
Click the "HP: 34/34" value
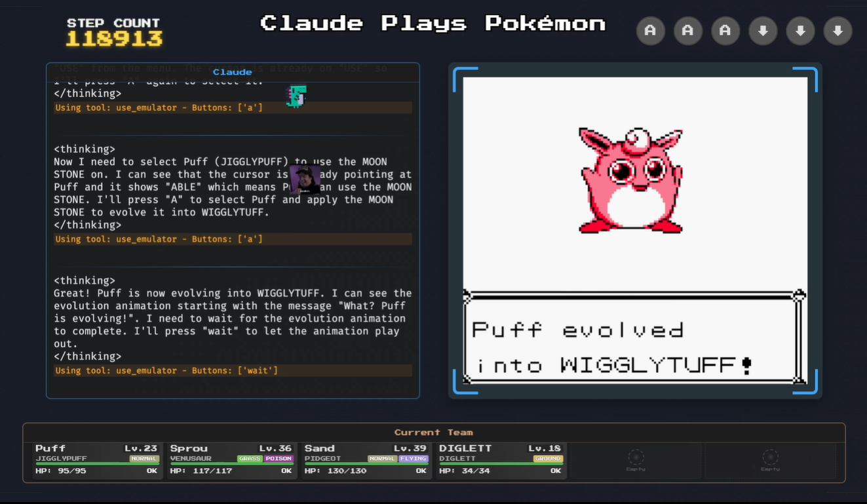[x=464, y=471]
